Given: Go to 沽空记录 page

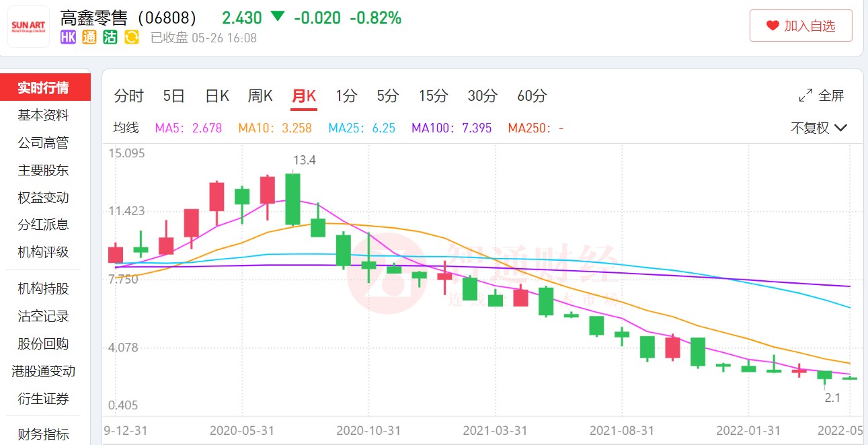Looking at the screenshot, I should pos(43,316).
